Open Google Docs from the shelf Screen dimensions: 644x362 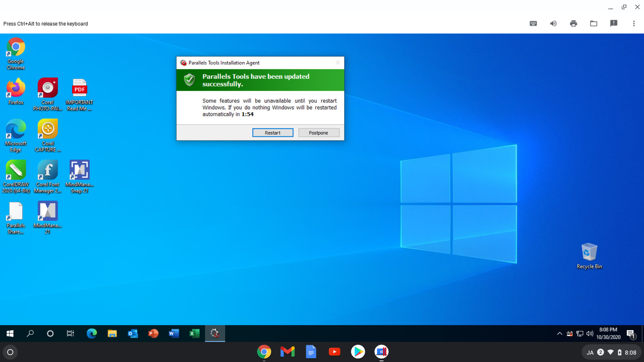coord(311,352)
